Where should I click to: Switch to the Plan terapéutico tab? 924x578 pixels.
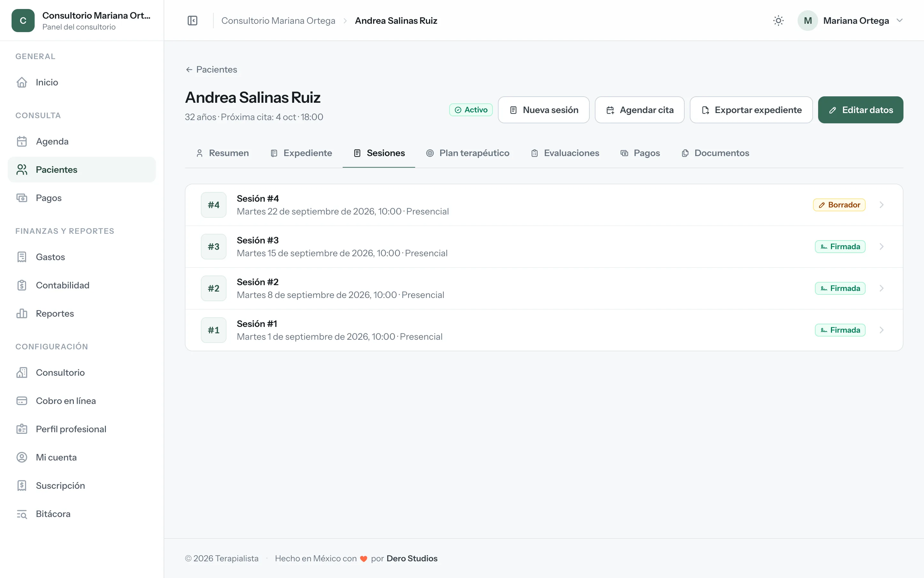(x=468, y=153)
